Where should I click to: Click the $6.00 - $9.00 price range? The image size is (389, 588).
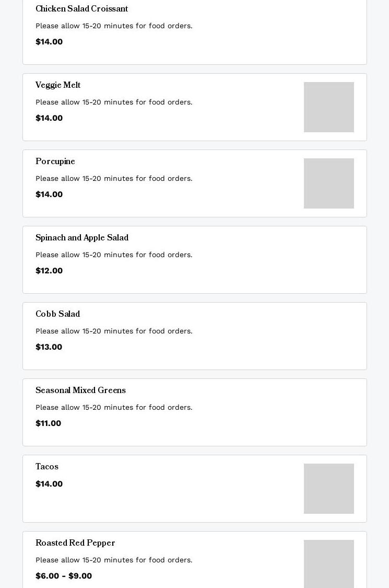64,576
